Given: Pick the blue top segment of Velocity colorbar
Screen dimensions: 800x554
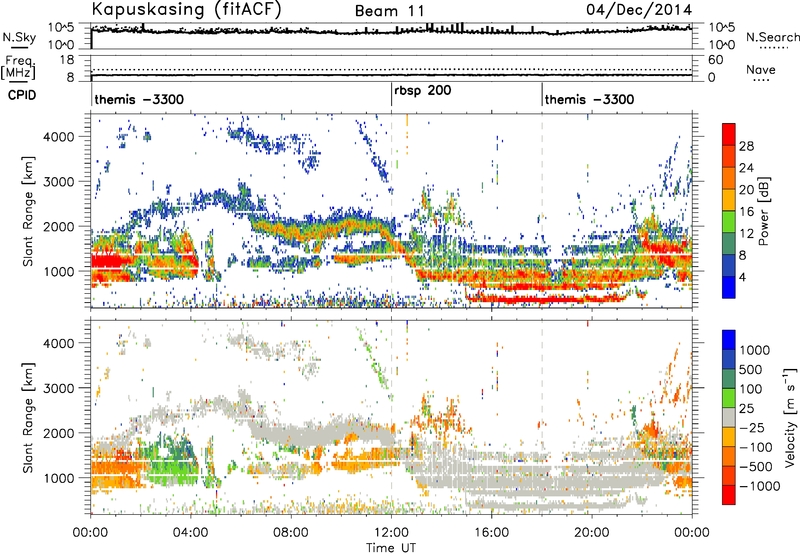Looking at the screenshot, I should click(x=729, y=340).
